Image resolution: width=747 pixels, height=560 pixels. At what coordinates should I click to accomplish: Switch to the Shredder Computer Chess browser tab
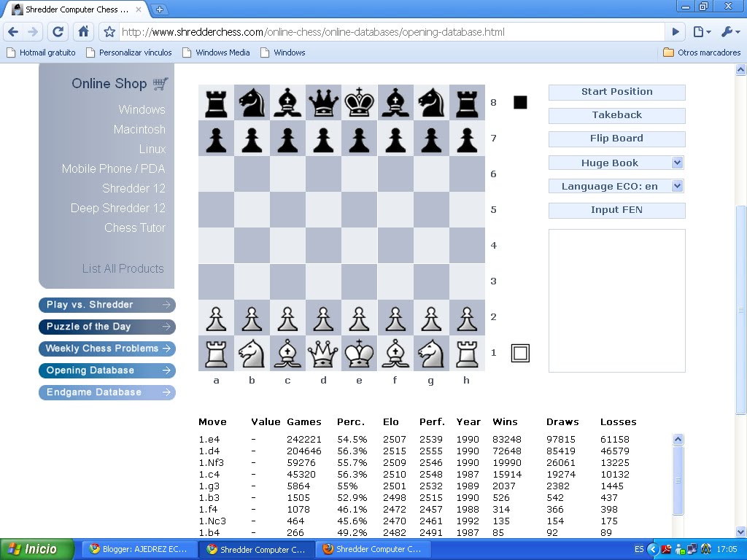click(76, 9)
